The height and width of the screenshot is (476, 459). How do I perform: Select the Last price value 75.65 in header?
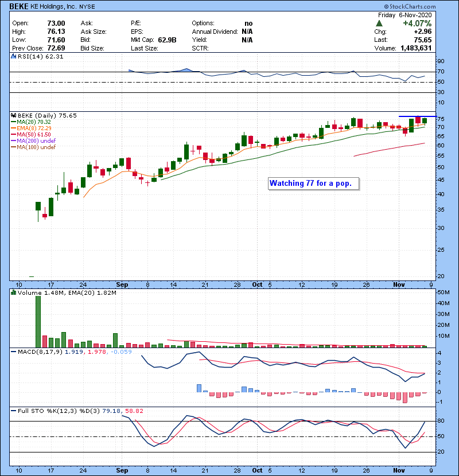[x=422, y=40]
